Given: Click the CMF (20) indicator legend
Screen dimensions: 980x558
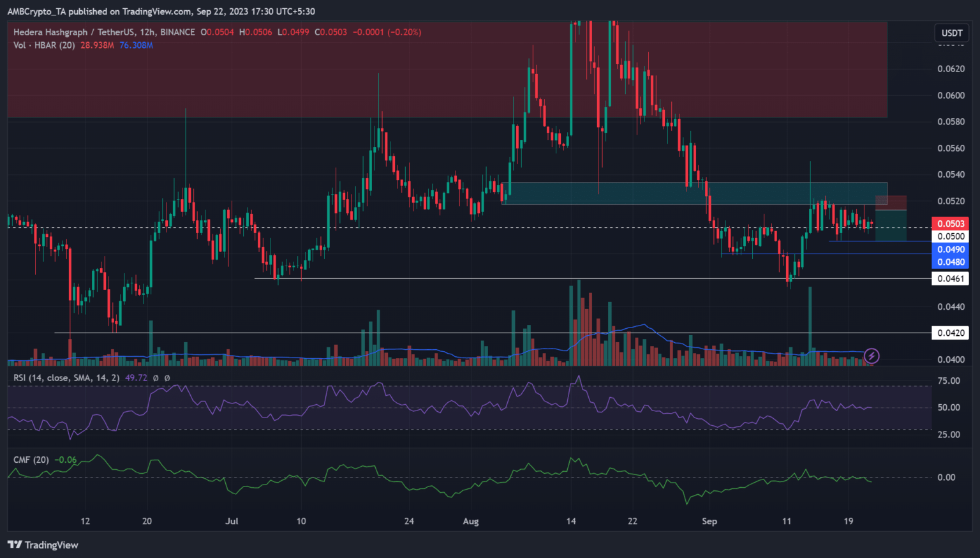Looking at the screenshot, I should tap(31, 460).
